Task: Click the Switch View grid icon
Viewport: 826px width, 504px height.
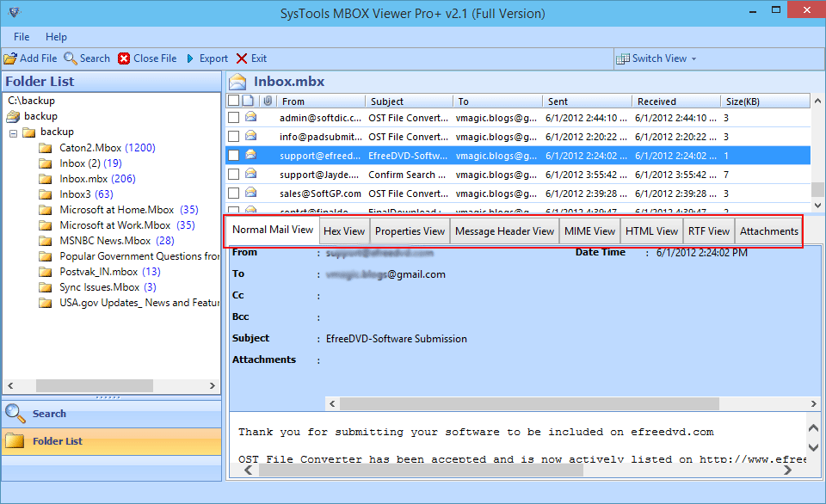Action: tap(623, 58)
